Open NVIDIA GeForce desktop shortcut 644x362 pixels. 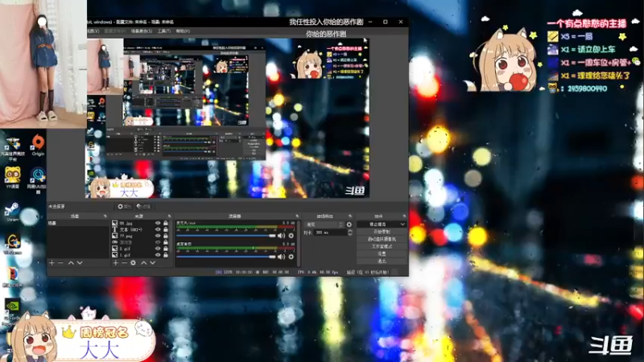(x=12, y=312)
